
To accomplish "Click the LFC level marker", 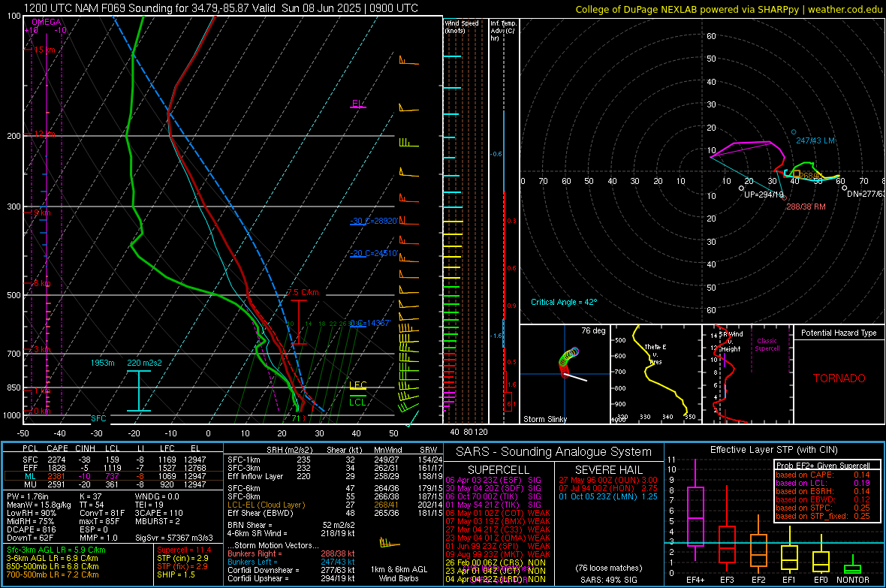I will tap(358, 385).
